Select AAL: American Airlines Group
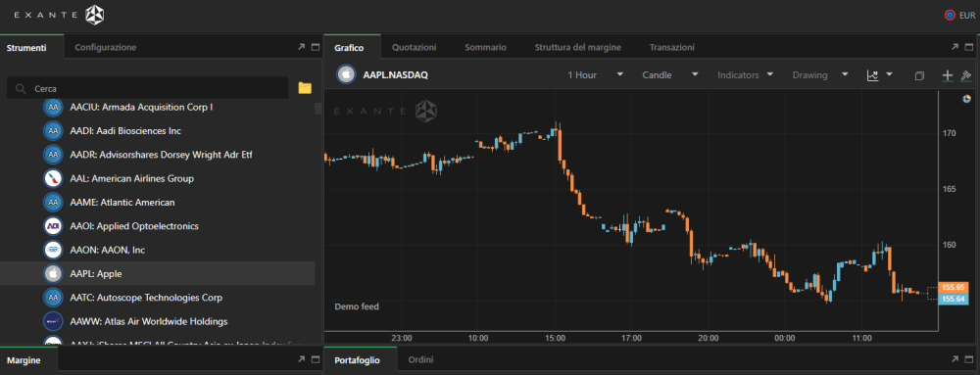 (x=158, y=178)
